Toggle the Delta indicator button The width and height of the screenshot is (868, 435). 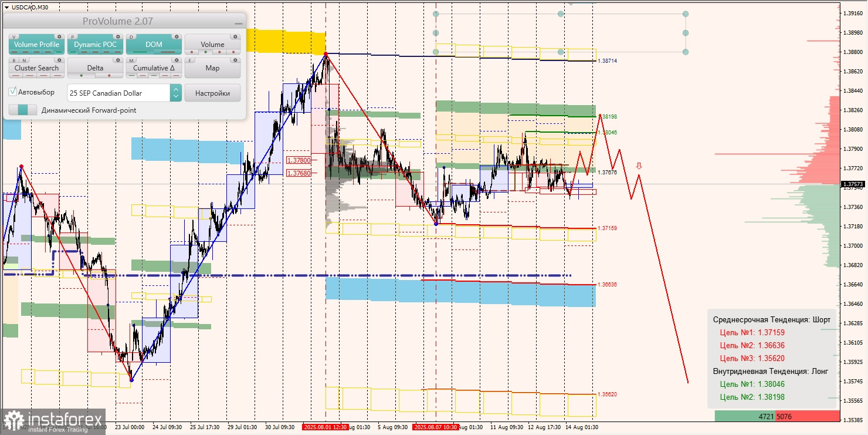point(95,68)
